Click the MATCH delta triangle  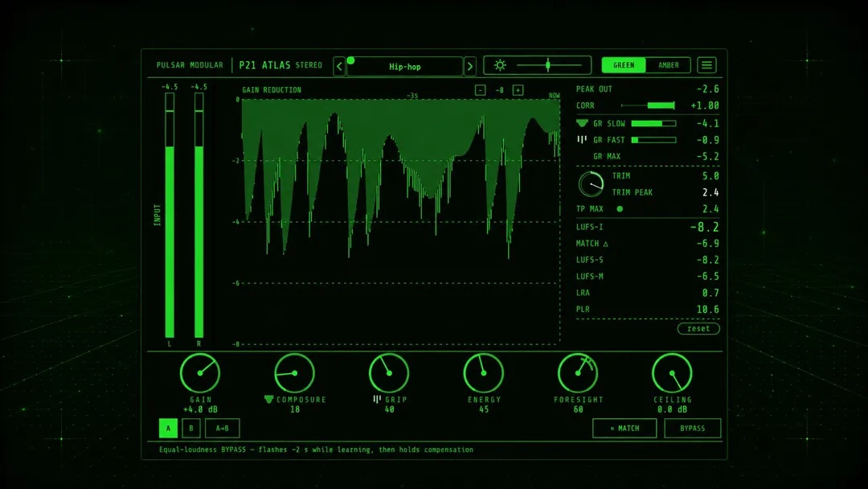pos(606,244)
